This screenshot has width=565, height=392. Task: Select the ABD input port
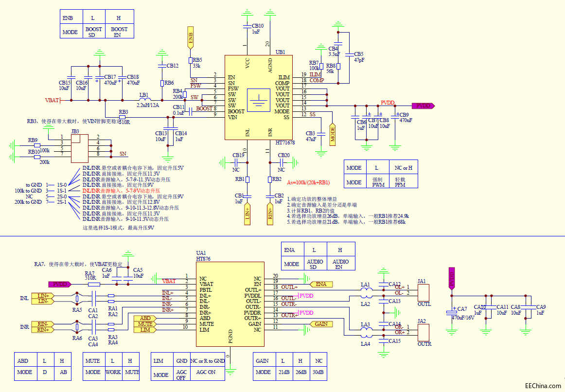pyautogui.click(x=145, y=318)
